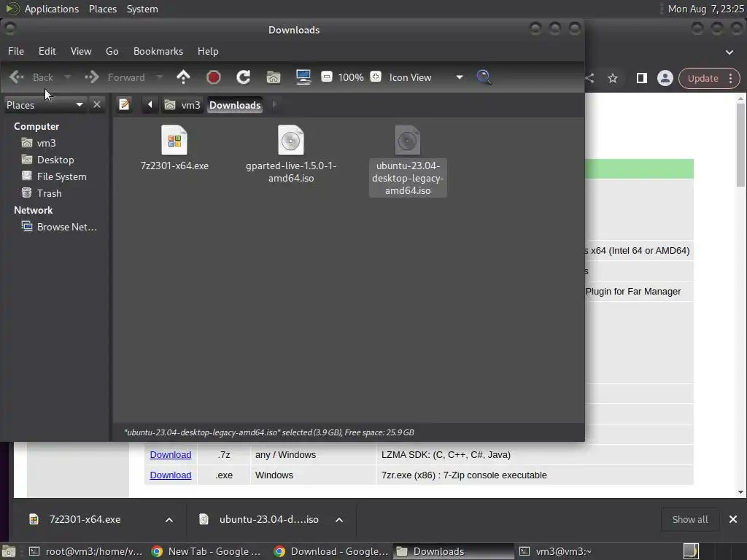This screenshot has height=560, width=747.
Task: Toggle Chrome side panel icon
Action: click(x=642, y=79)
